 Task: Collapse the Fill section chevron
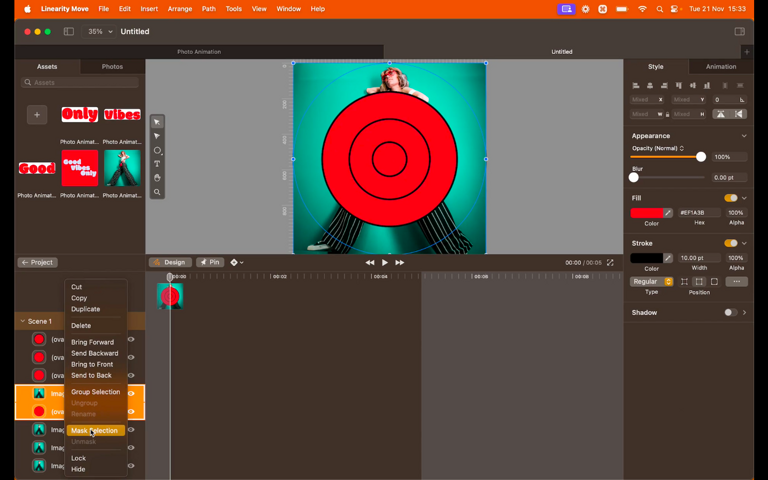(x=744, y=198)
